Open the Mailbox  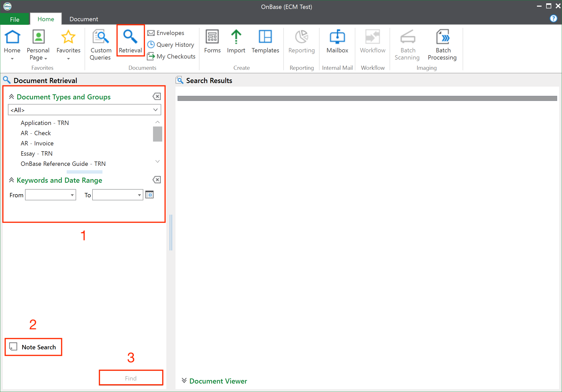click(337, 41)
